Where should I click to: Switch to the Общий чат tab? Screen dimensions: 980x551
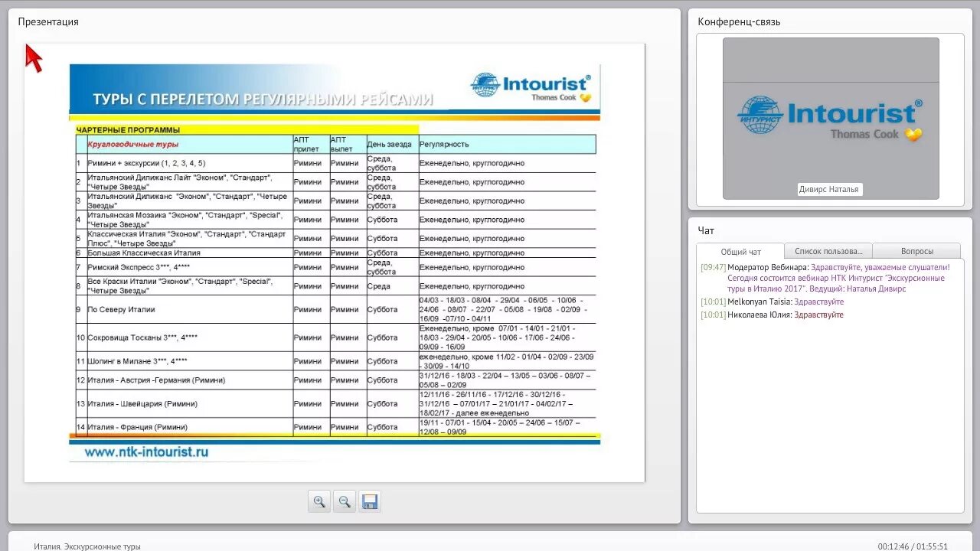(740, 251)
